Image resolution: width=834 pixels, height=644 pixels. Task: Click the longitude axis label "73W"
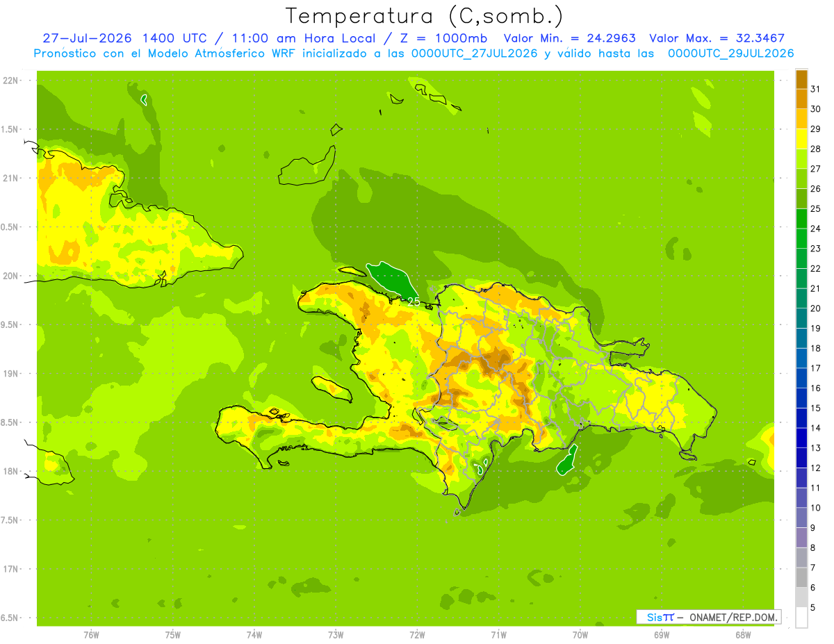pos(336,635)
